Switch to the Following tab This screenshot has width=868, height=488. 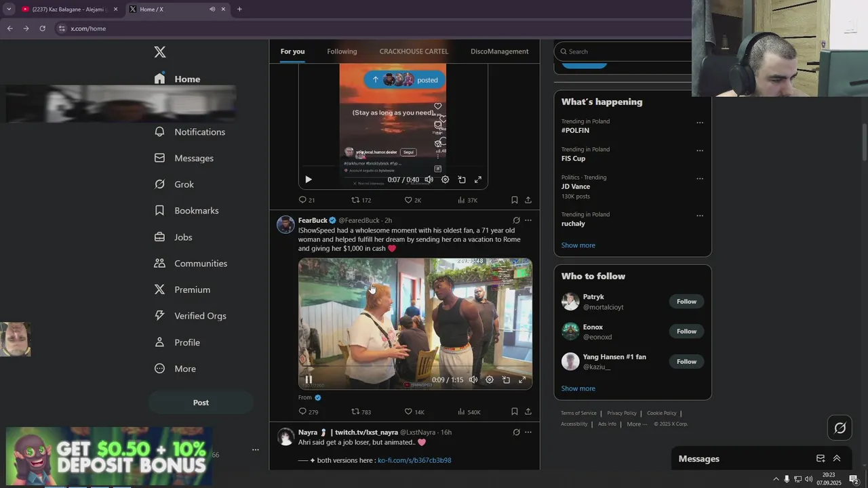pyautogui.click(x=342, y=52)
